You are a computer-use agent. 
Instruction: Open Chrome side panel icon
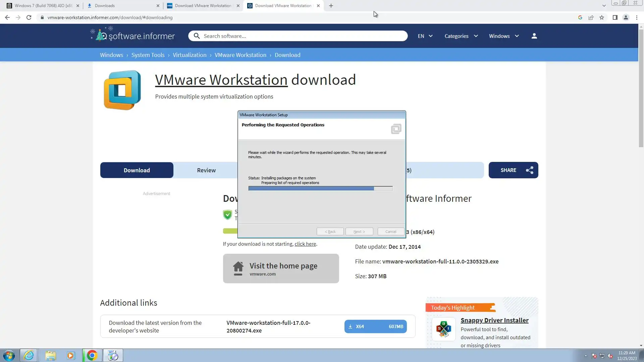[x=615, y=17]
